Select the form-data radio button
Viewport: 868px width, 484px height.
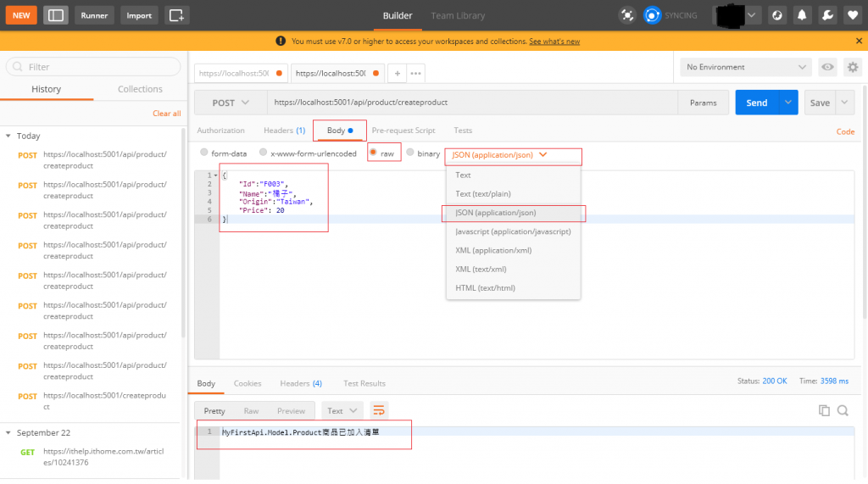204,153
